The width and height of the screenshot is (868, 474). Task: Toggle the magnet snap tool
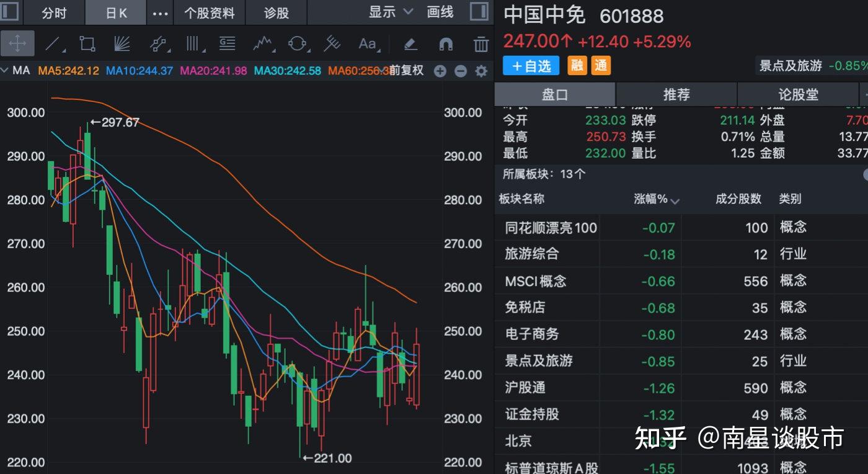tap(446, 43)
